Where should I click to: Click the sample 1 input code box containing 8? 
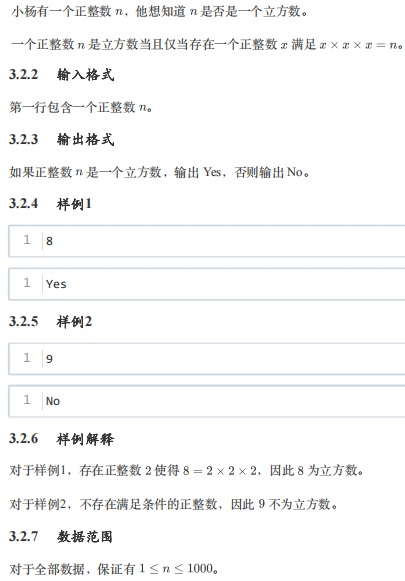pyautogui.click(x=207, y=241)
